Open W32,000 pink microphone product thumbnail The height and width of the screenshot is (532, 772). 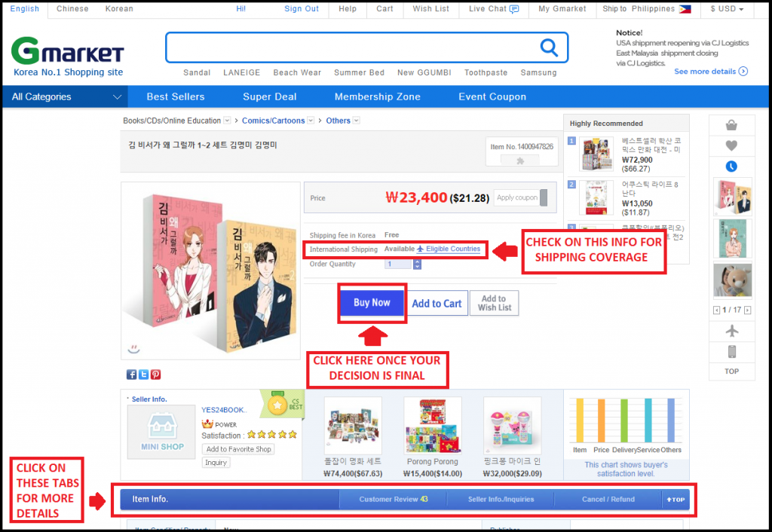512,426
